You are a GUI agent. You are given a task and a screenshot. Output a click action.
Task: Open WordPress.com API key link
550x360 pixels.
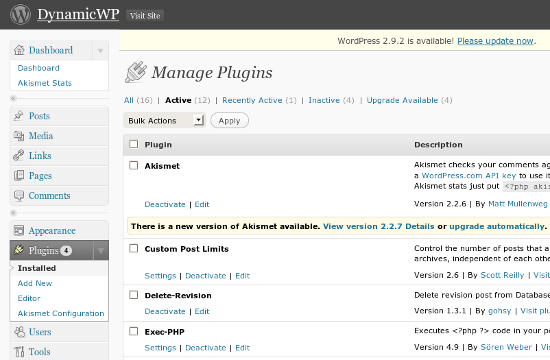469,175
